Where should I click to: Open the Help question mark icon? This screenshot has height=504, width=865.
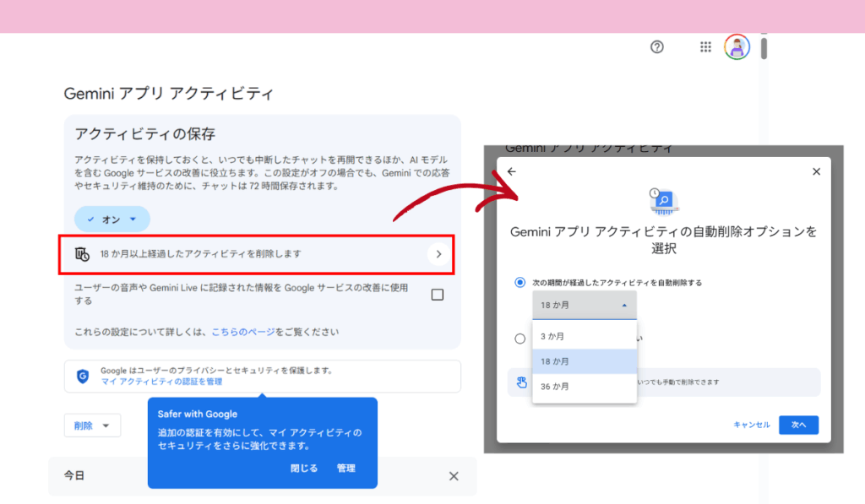657,47
